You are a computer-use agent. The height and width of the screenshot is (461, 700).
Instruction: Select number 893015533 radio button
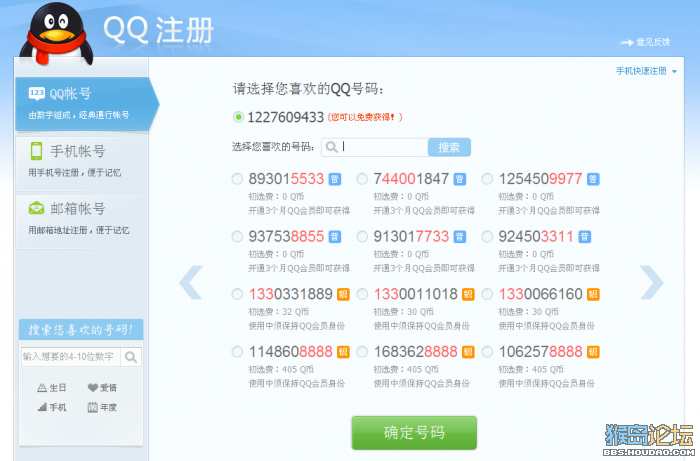pos(237,179)
